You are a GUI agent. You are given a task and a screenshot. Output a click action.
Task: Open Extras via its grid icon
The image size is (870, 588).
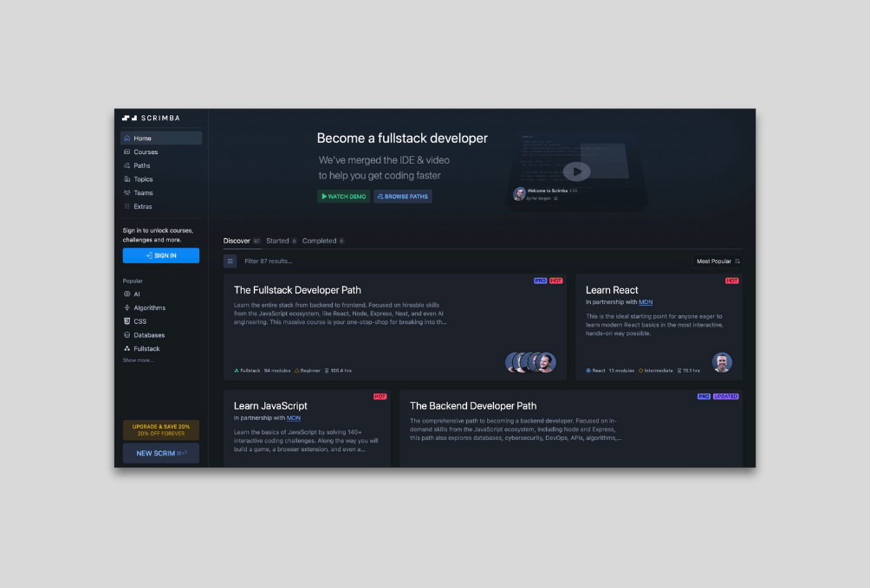(x=127, y=206)
